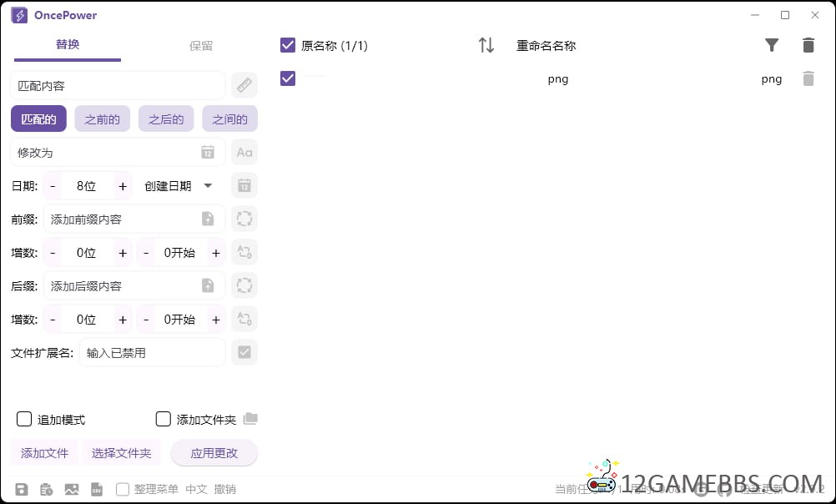The width and height of the screenshot is (836, 504).
Task: Click the image icon in the bottom toolbar
Action: click(72, 490)
